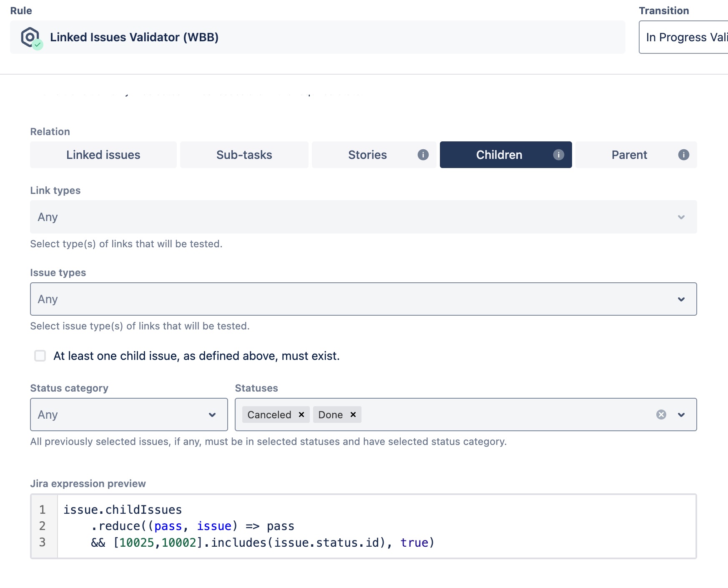The height and width of the screenshot is (588, 728).
Task: Switch to the Stories relation tab
Action: coord(367,155)
